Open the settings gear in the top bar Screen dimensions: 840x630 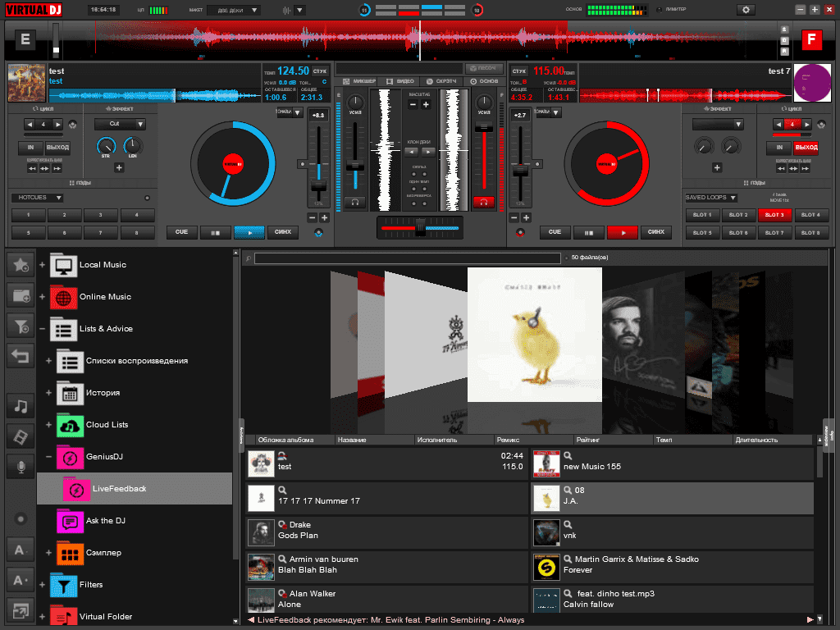click(x=745, y=10)
